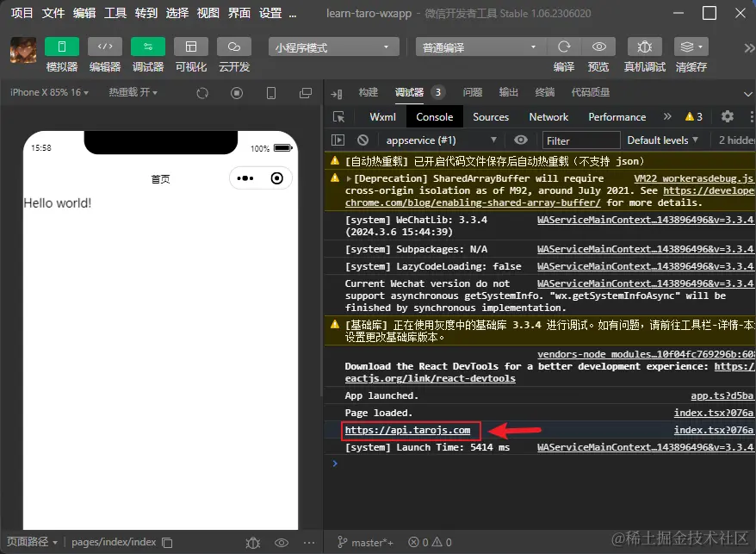
Task: Refresh the simulator
Action: (202, 93)
